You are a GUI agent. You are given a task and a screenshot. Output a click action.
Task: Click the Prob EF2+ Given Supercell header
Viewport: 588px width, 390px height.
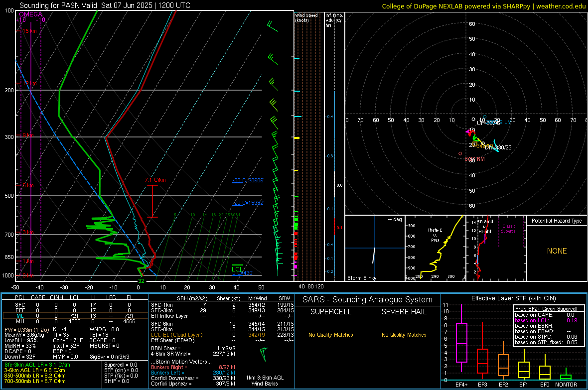546,309
